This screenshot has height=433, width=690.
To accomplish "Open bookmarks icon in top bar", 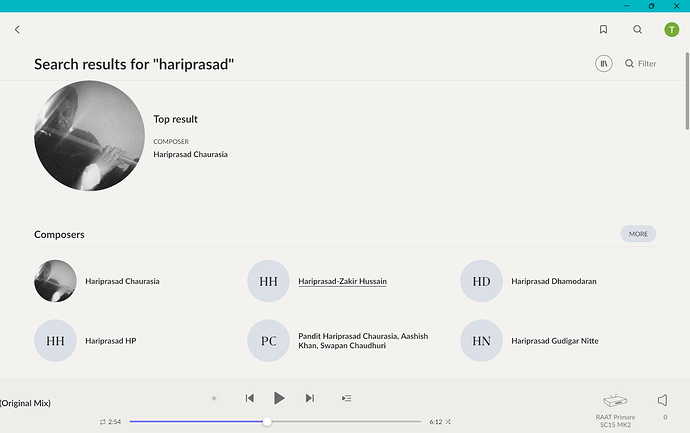I will [x=603, y=29].
